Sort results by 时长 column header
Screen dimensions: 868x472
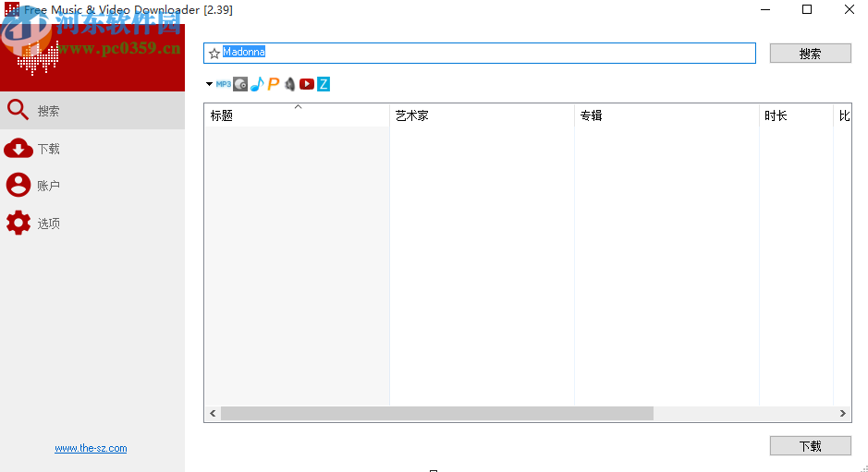tap(796, 115)
